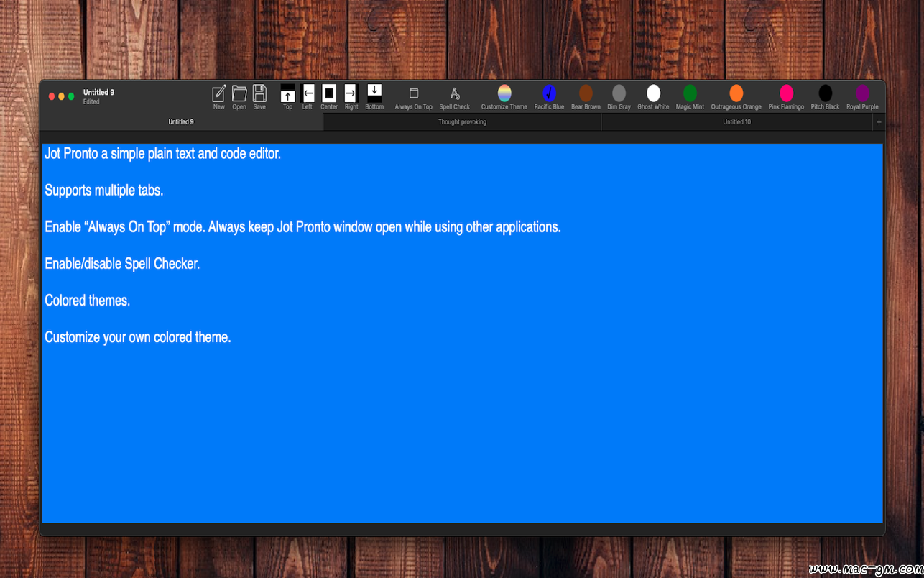Zoom window with the green button
The image size is (924, 578).
click(x=71, y=96)
